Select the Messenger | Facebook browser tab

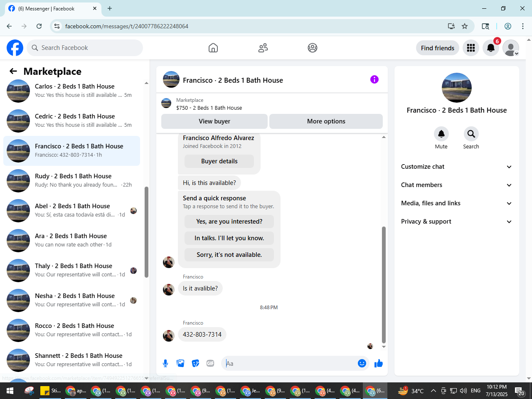click(52, 8)
